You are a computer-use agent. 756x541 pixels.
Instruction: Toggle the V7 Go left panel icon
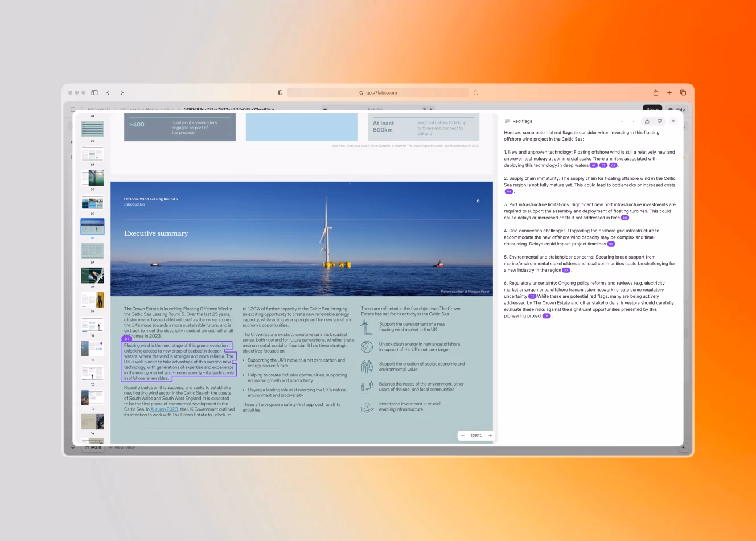[x=73, y=109]
